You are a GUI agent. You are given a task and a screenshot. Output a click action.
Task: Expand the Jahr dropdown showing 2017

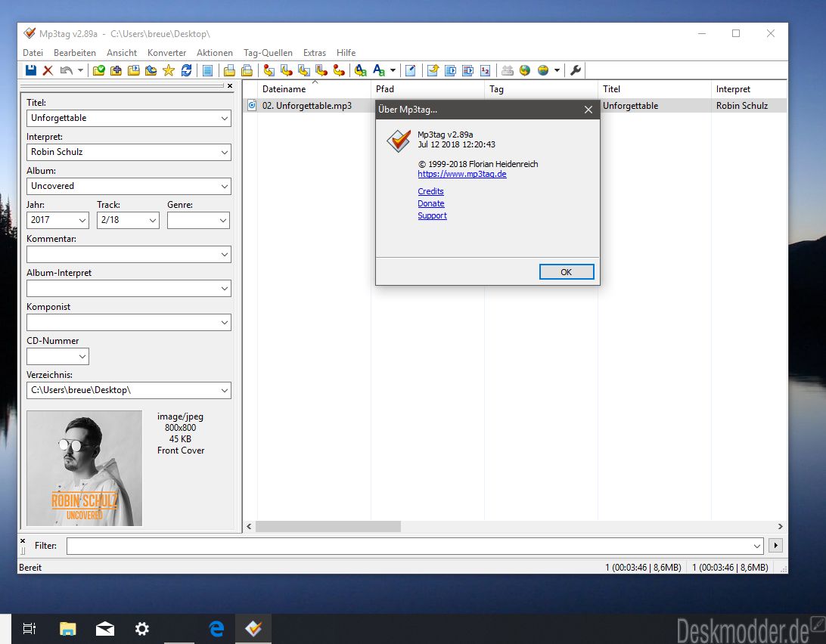(82, 221)
